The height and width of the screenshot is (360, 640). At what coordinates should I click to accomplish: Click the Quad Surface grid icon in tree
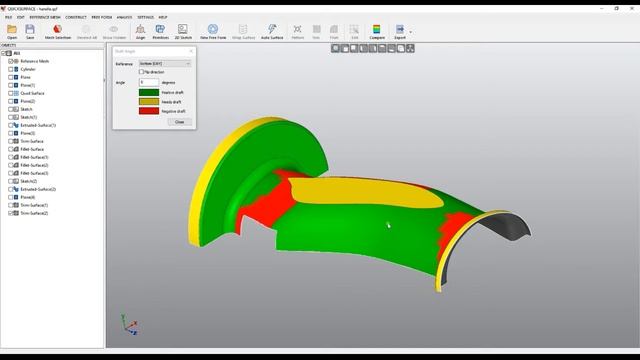[16, 93]
